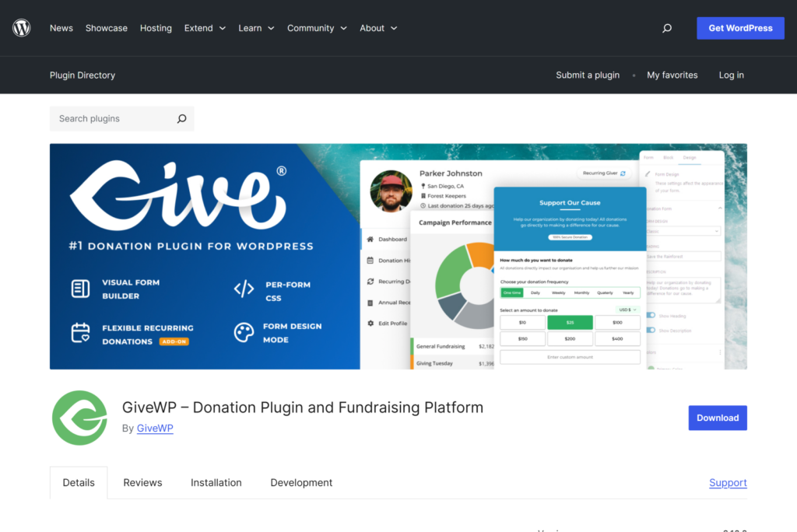Switch to the Details tab

click(x=79, y=482)
